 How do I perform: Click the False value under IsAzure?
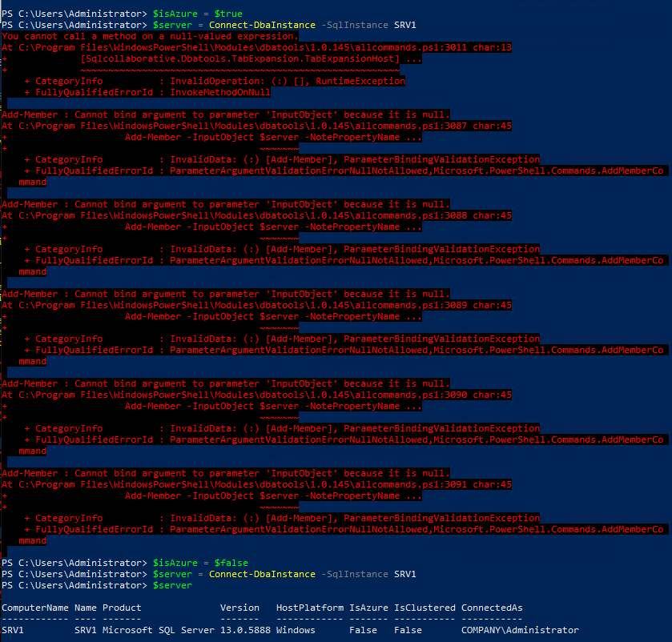(363, 630)
